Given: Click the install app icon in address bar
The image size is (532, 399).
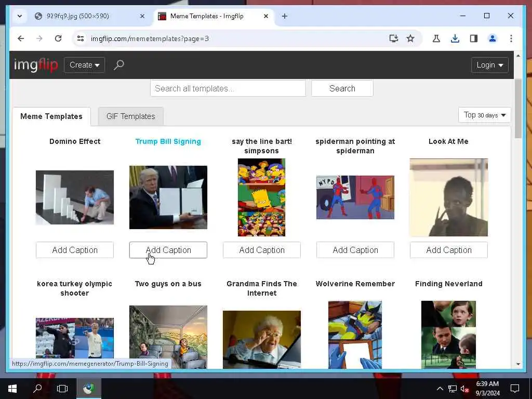Looking at the screenshot, I should click(x=394, y=38).
